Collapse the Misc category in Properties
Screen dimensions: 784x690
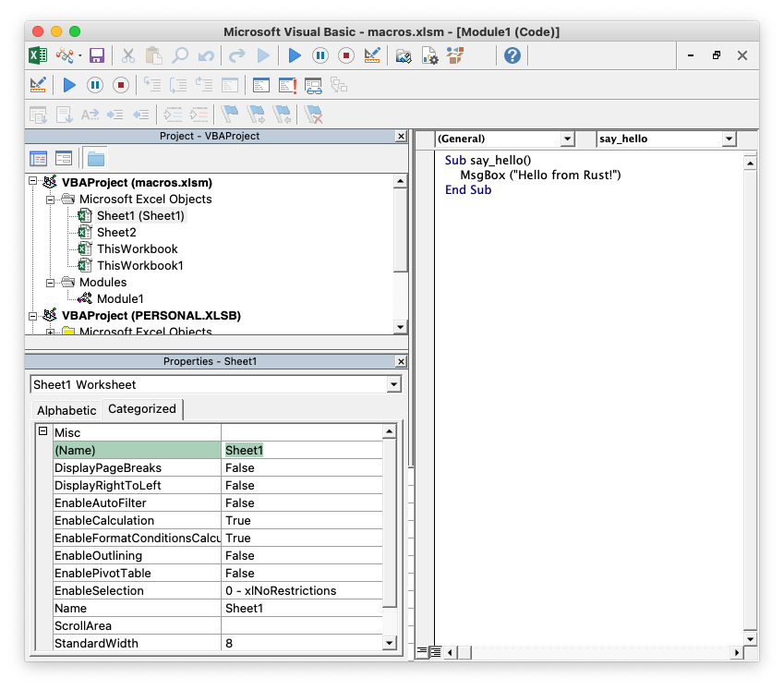click(42, 432)
